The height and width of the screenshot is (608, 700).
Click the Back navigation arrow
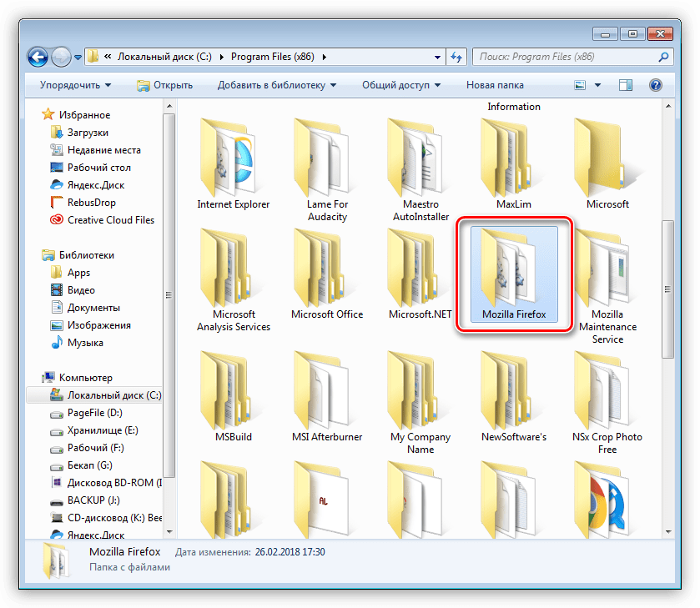coord(38,57)
